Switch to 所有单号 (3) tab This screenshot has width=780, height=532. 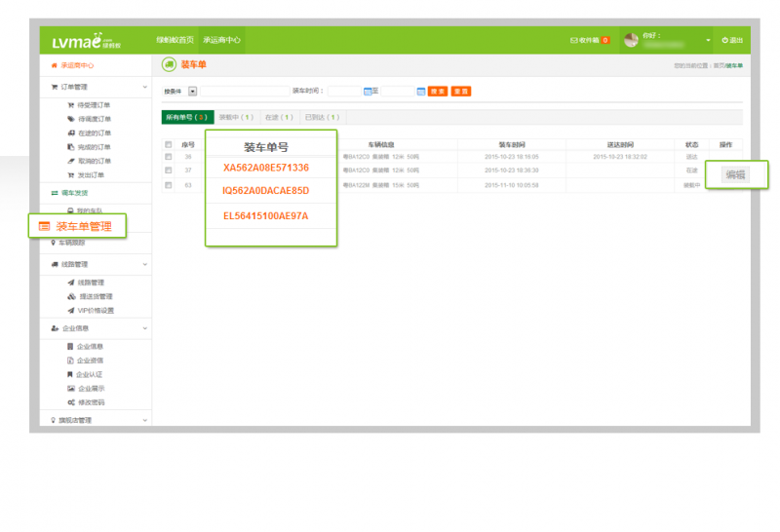click(x=187, y=117)
